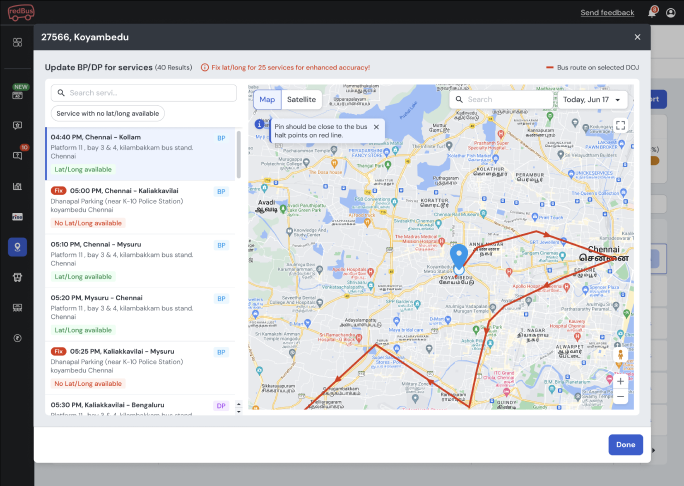Focus the service search field
The width and height of the screenshot is (684, 486).
pos(144,93)
